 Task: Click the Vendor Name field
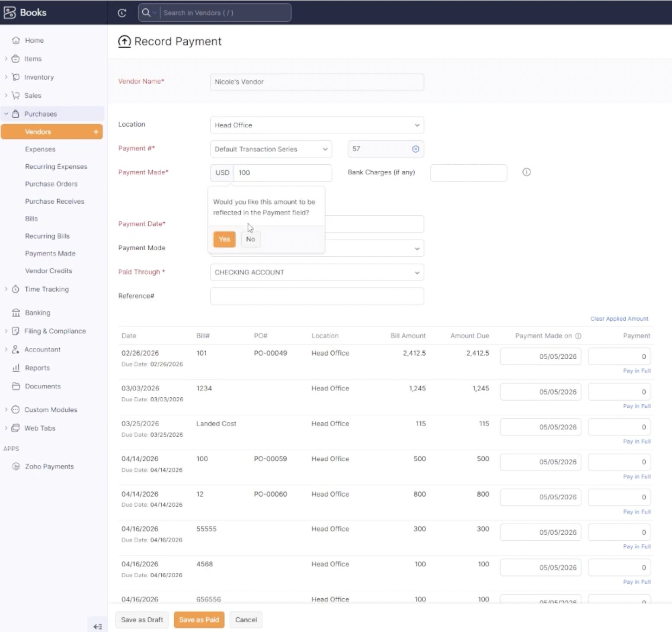coord(317,82)
